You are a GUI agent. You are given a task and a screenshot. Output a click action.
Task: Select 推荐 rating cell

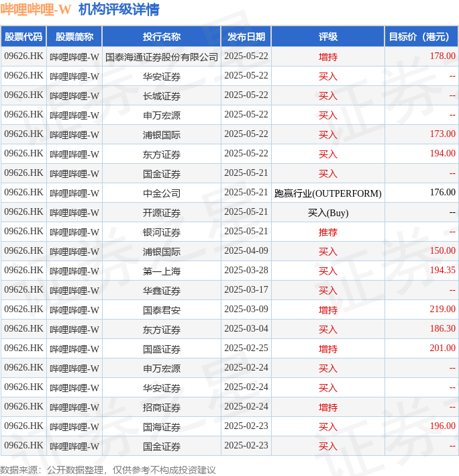coord(328,232)
